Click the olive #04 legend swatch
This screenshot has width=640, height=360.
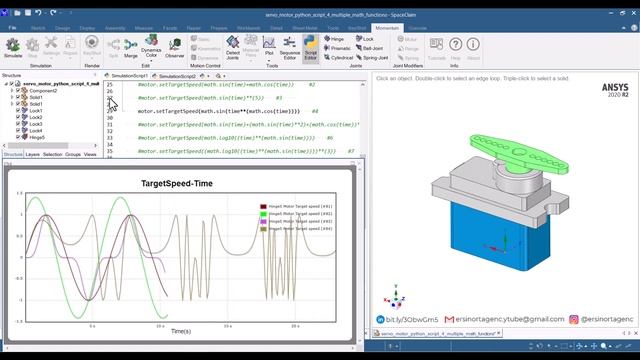[x=263, y=229]
